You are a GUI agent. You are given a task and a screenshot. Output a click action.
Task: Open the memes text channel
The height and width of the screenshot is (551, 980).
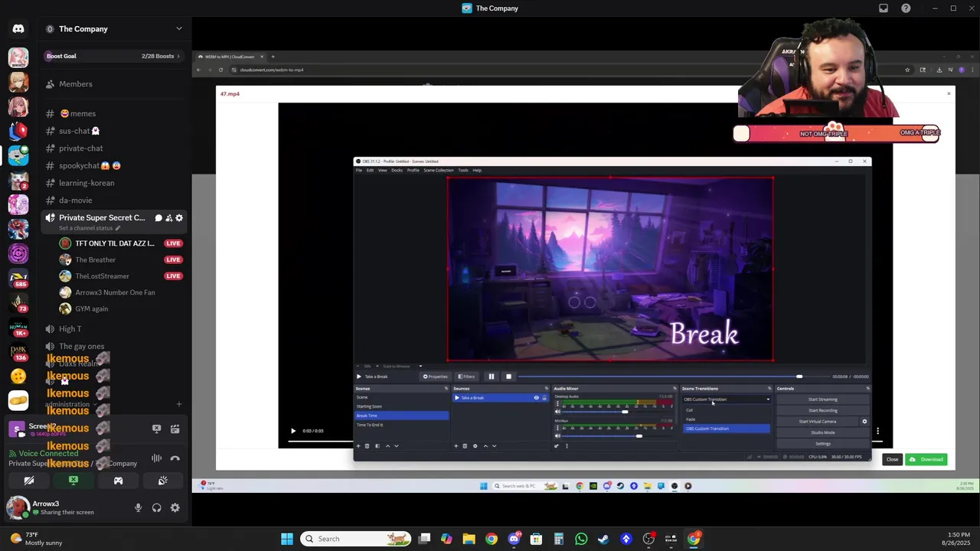(x=113, y=113)
